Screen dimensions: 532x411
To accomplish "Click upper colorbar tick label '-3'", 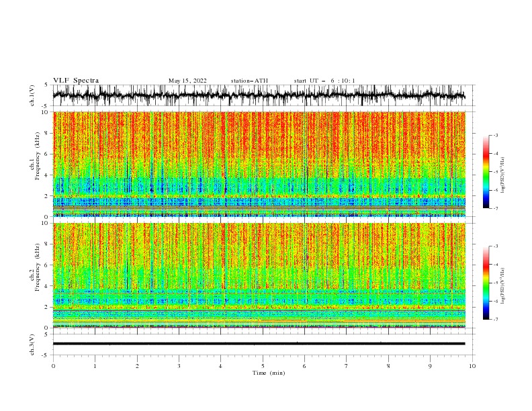I will tap(496, 135).
